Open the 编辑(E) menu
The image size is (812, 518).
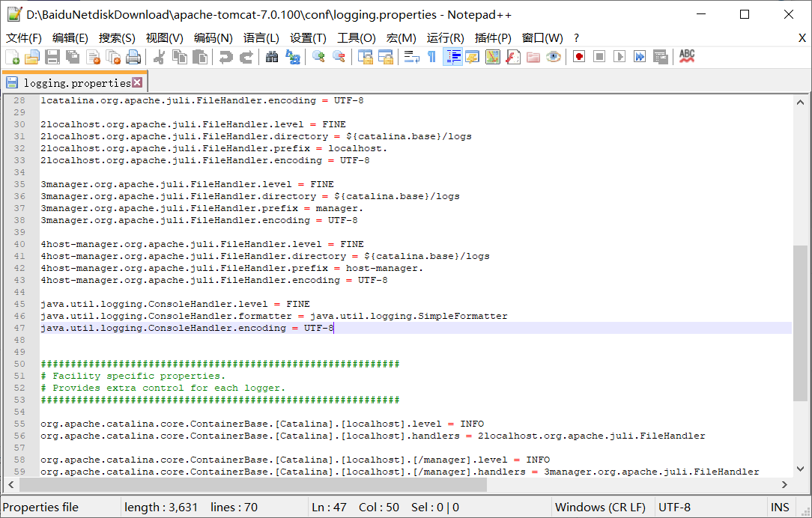tap(70, 37)
